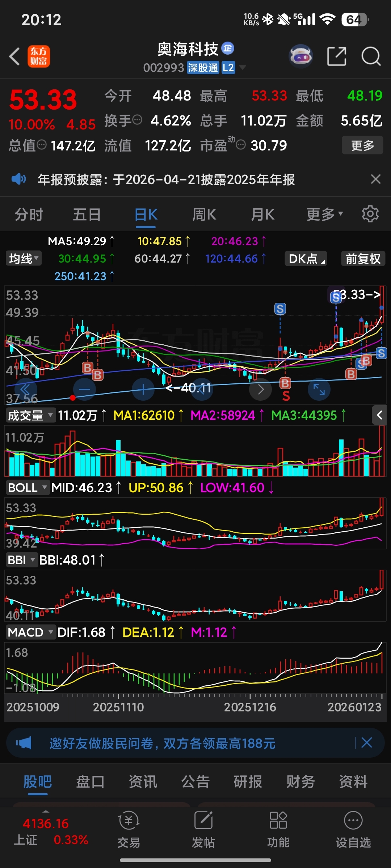Open 成交量 indicator dropdown
The image size is (391, 868).
pos(30,415)
